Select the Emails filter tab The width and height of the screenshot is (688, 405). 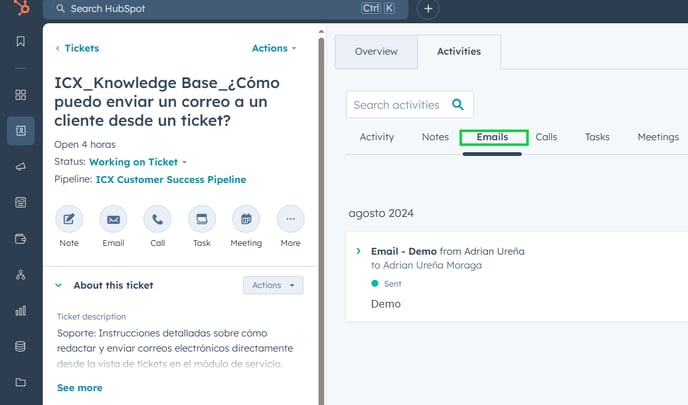(x=492, y=137)
